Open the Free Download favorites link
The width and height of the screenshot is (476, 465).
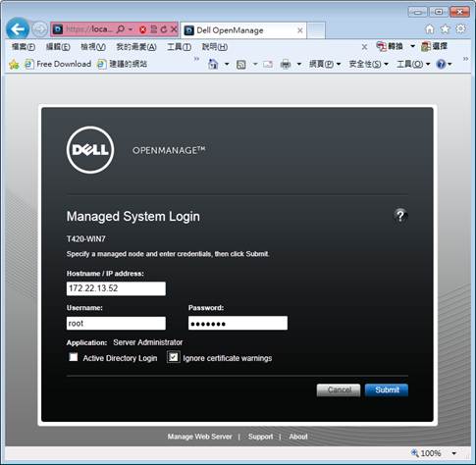click(x=58, y=64)
